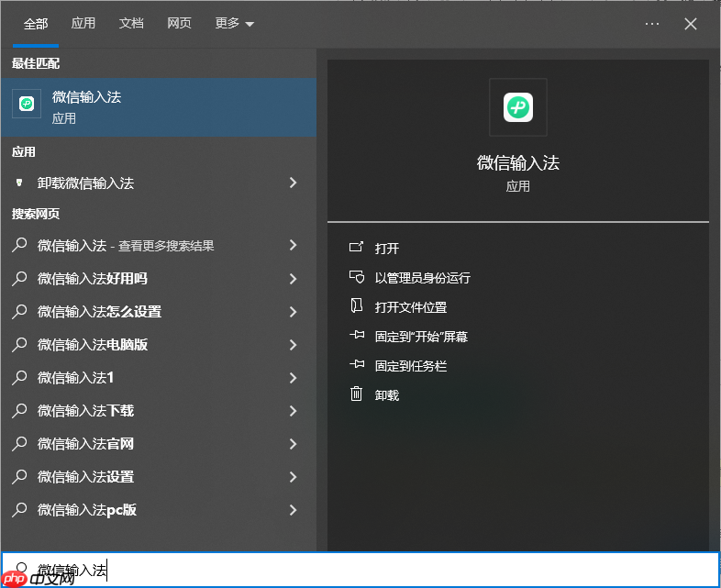Expand arrow for 微信输入法好用吗
This screenshot has width=721, height=588.
(294, 279)
